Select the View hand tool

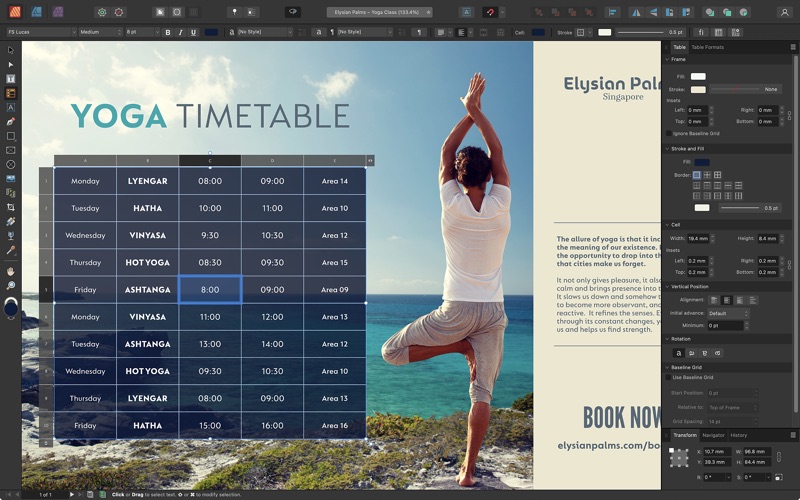pyautogui.click(x=11, y=271)
